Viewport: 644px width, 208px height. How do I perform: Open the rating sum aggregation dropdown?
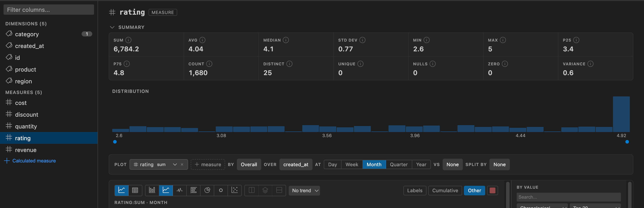point(167,164)
